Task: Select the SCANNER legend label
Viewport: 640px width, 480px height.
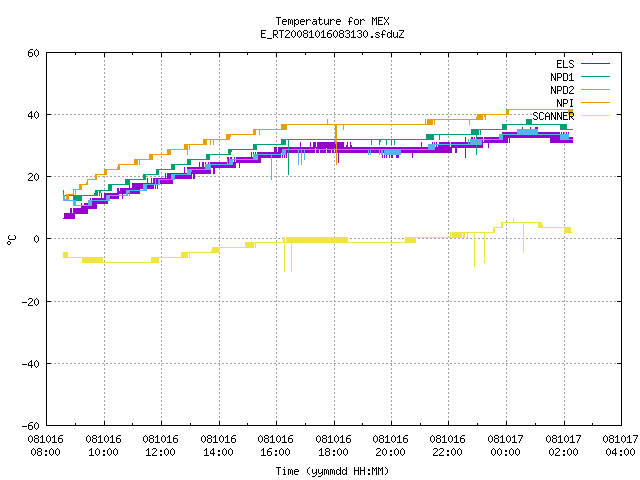Action: 553,116
